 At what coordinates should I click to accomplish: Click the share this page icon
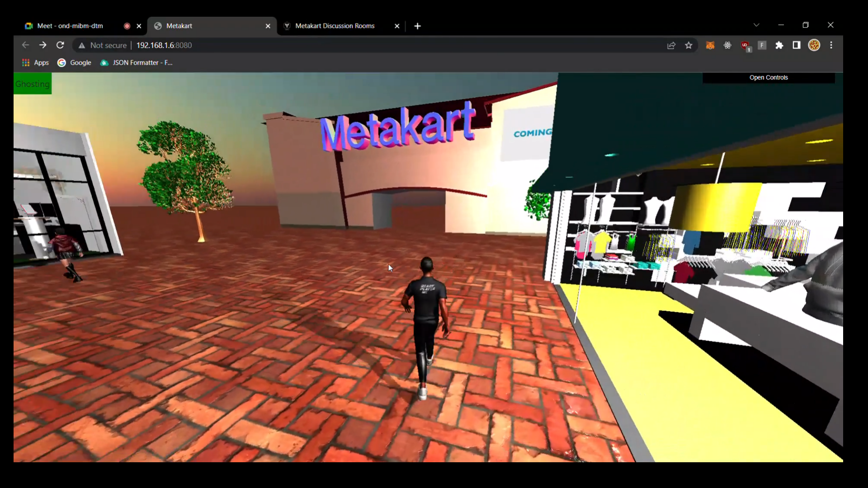[x=671, y=45]
